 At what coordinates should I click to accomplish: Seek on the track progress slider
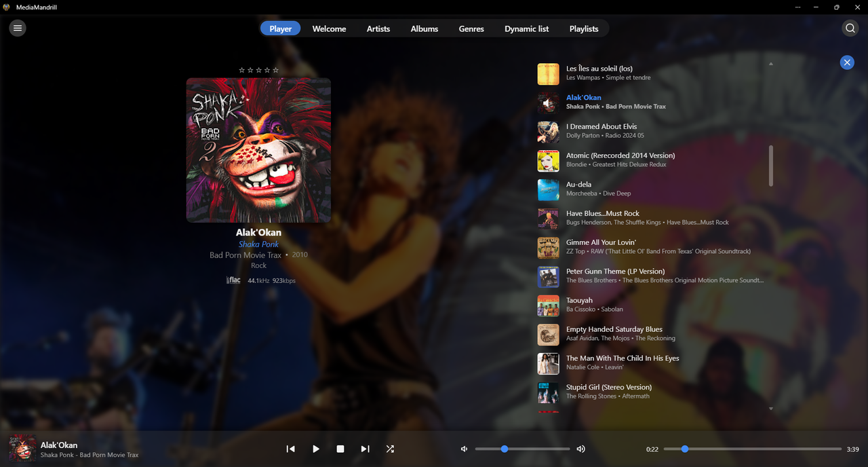tap(753, 449)
